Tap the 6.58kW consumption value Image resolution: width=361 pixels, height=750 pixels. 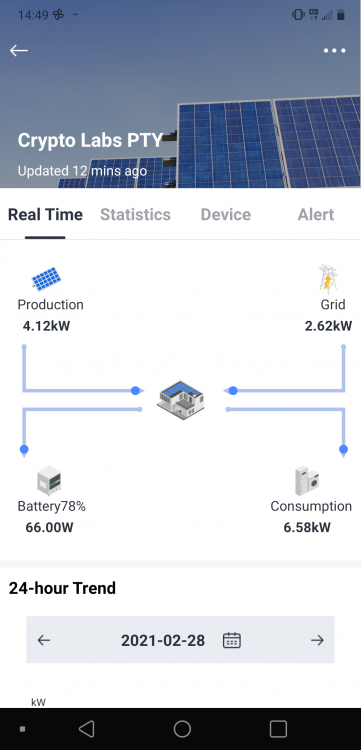tap(307, 528)
